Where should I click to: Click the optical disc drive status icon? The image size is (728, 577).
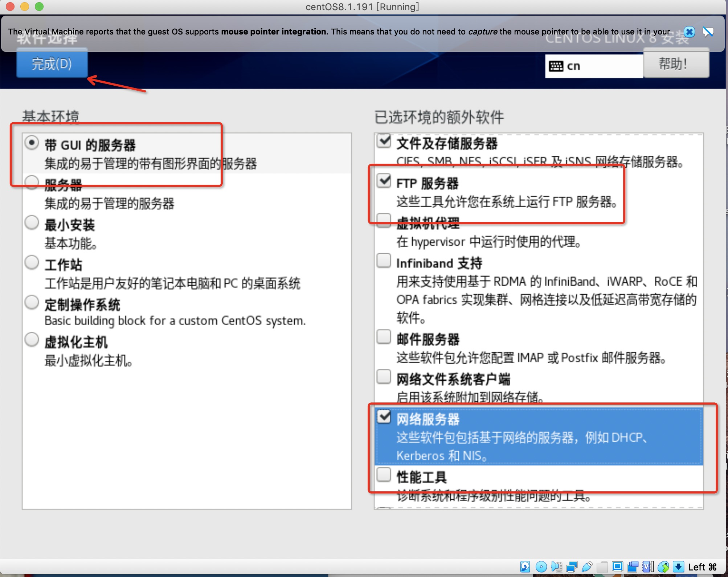tap(541, 567)
